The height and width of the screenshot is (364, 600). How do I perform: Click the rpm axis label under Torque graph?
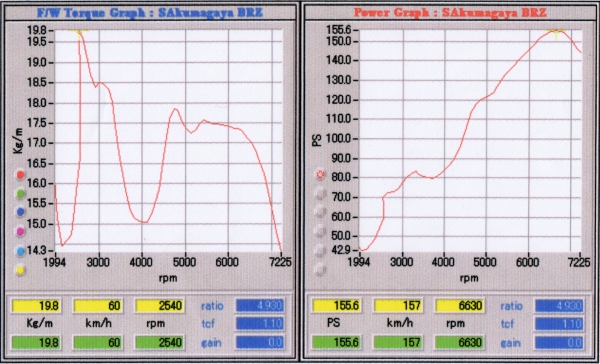(x=168, y=278)
